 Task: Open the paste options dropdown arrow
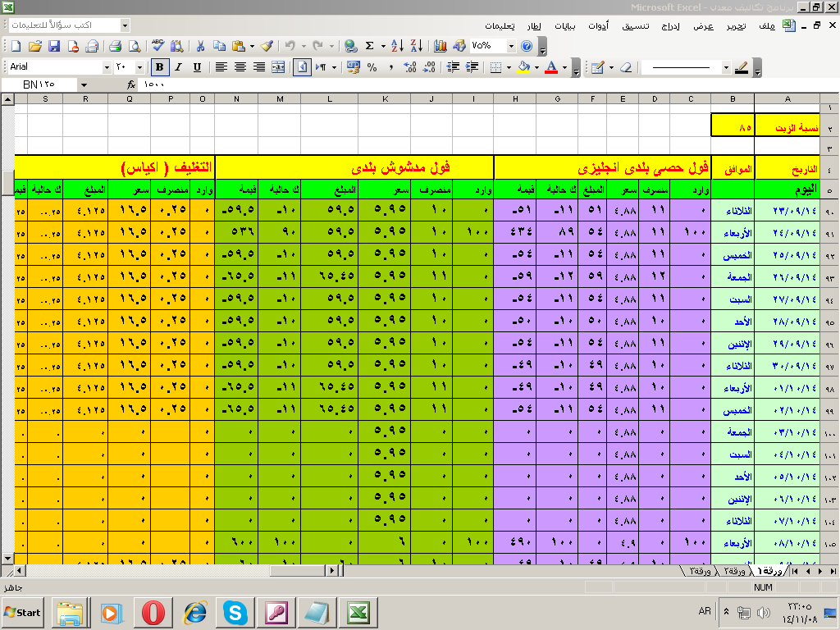[252, 46]
